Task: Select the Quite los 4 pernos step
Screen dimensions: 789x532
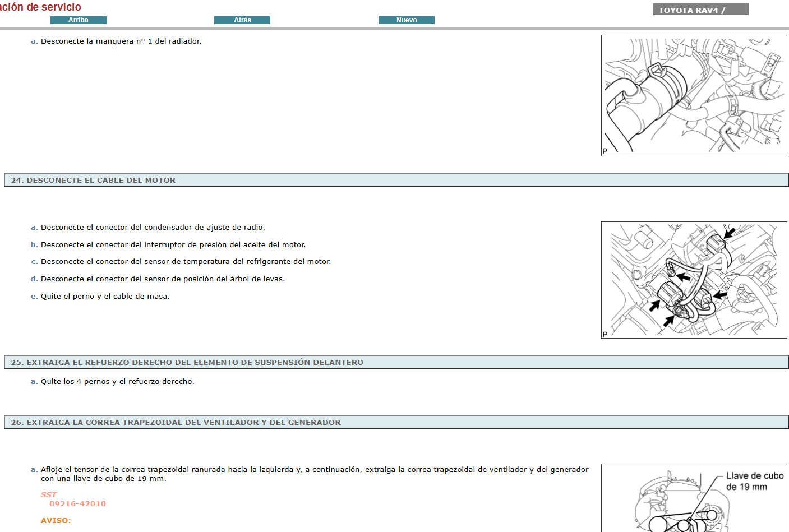Action: click(x=117, y=382)
